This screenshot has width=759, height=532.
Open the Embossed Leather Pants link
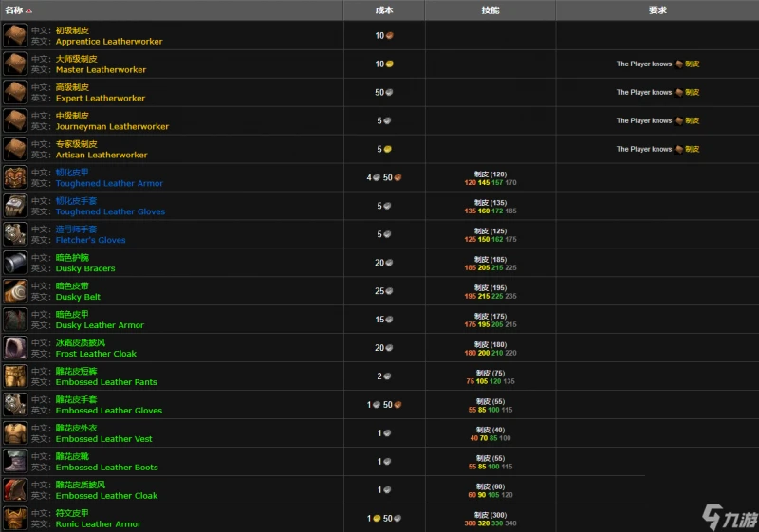pyautogui.click(x=106, y=382)
